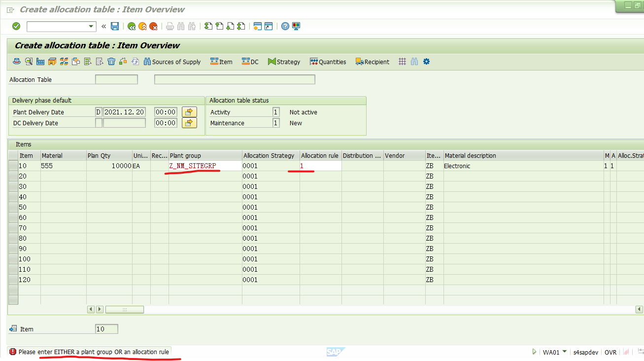Click the Generate Shortcut icon

(269, 26)
